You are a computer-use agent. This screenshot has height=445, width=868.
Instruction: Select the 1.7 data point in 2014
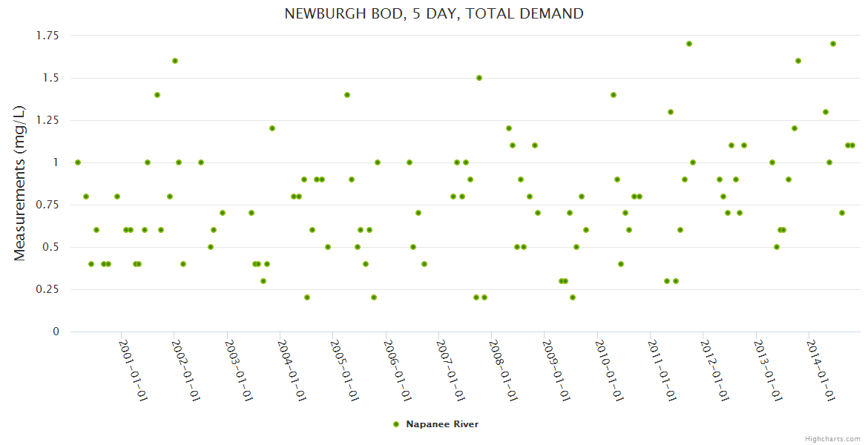[x=833, y=44]
